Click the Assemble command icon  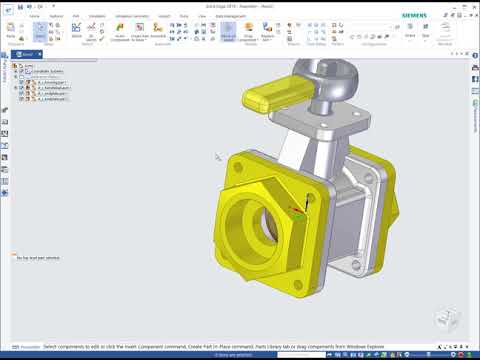point(158,30)
